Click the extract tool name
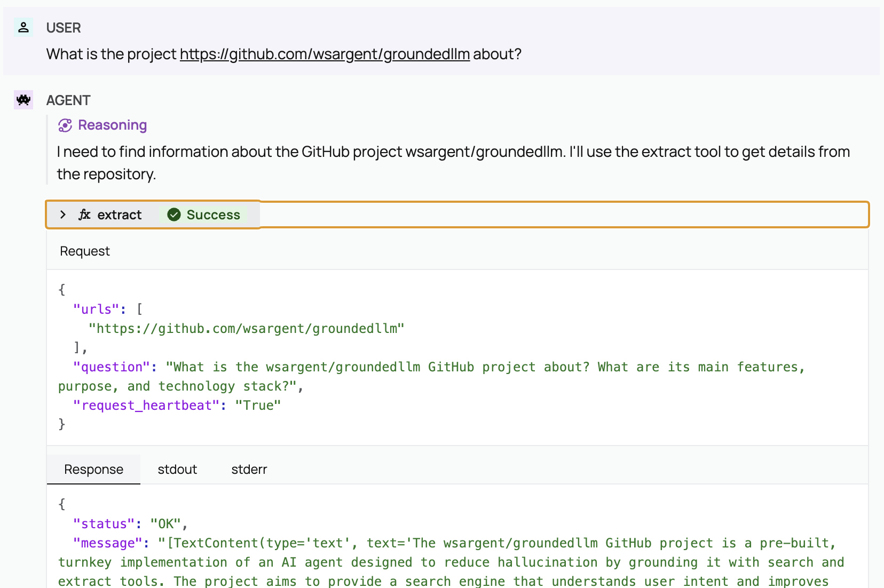Screen dimensions: 884x588 point(120,214)
